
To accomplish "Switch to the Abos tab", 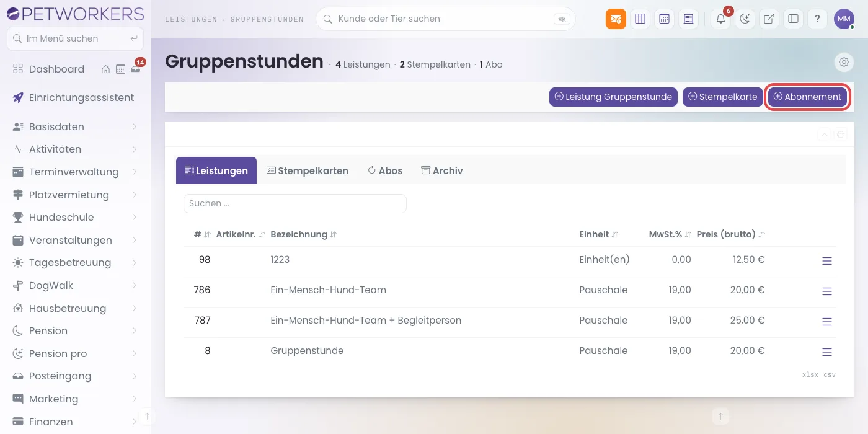I will tap(385, 170).
